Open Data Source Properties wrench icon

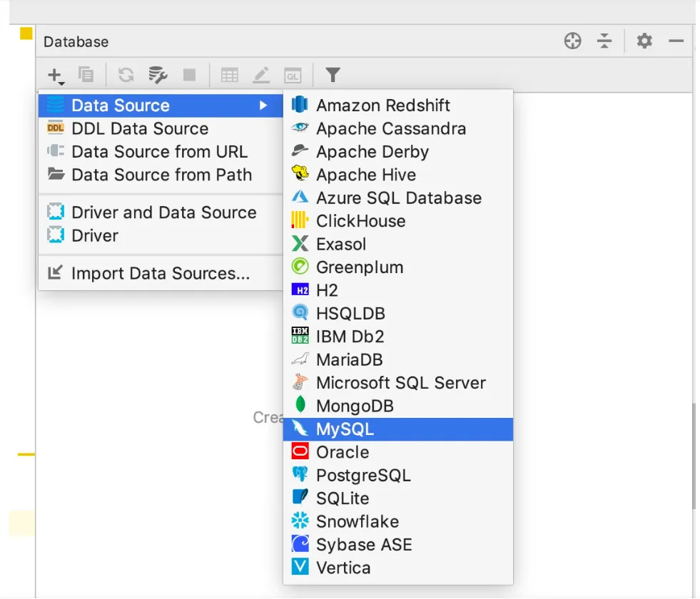click(x=158, y=74)
